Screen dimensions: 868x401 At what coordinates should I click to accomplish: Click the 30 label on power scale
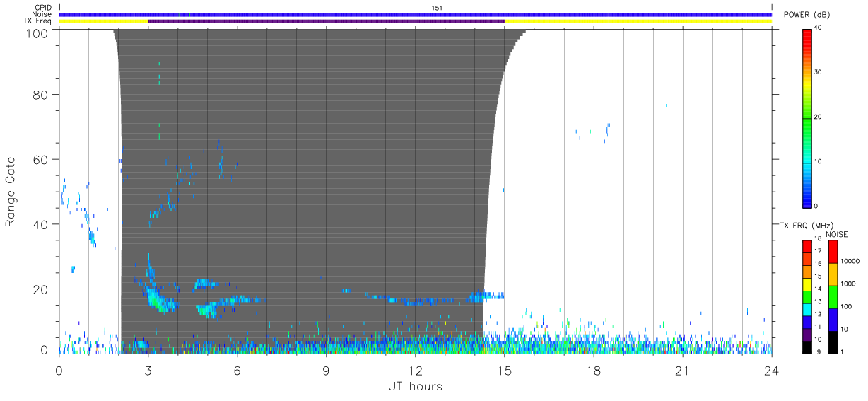point(818,73)
